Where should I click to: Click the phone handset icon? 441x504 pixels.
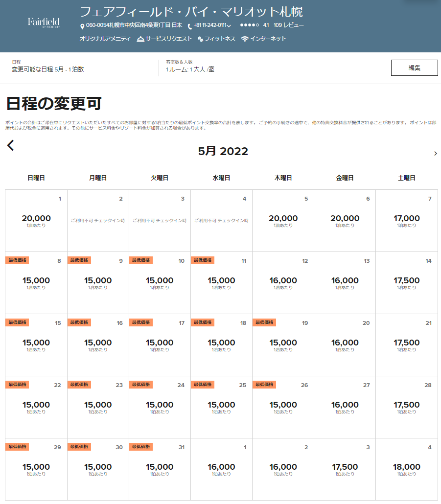click(x=189, y=26)
